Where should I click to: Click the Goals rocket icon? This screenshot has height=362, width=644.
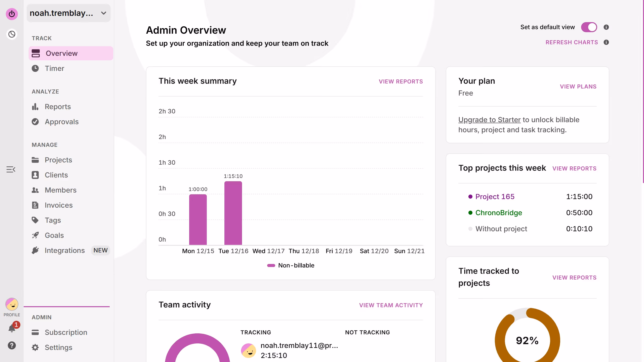35,235
